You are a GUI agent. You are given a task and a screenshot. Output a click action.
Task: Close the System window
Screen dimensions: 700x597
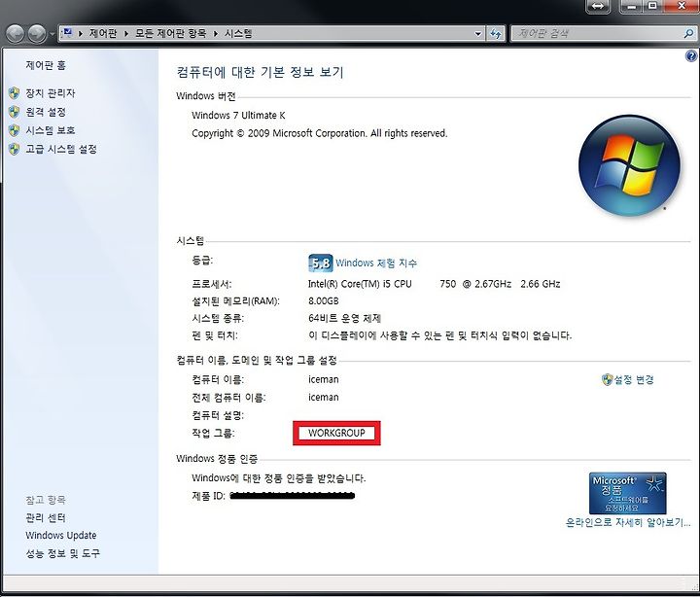[682, 6]
